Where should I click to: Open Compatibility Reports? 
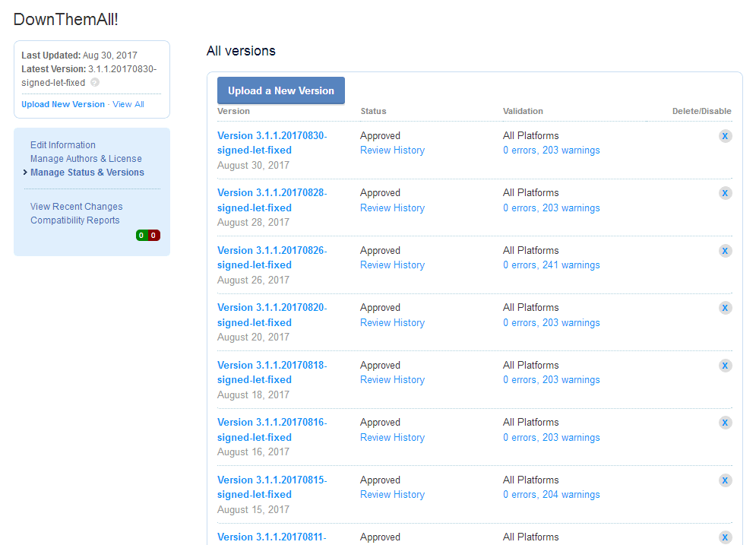click(74, 220)
